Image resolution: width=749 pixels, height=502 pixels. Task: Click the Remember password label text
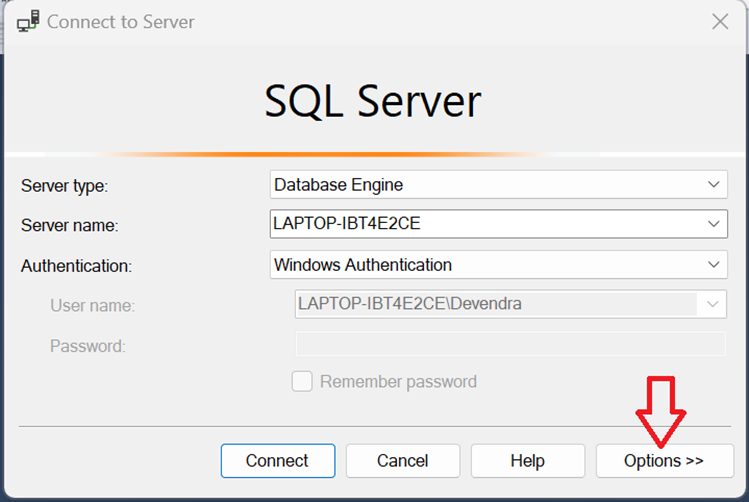pyautogui.click(x=398, y=382)
